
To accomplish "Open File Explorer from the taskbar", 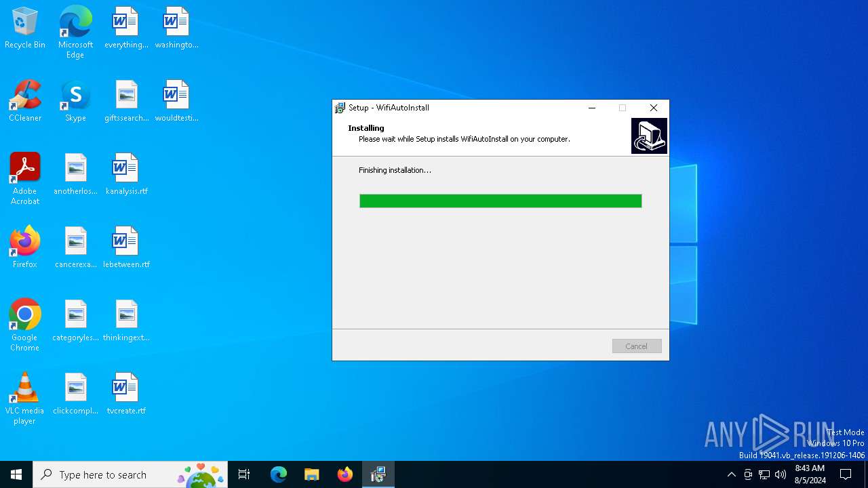I will click(312, 474).
